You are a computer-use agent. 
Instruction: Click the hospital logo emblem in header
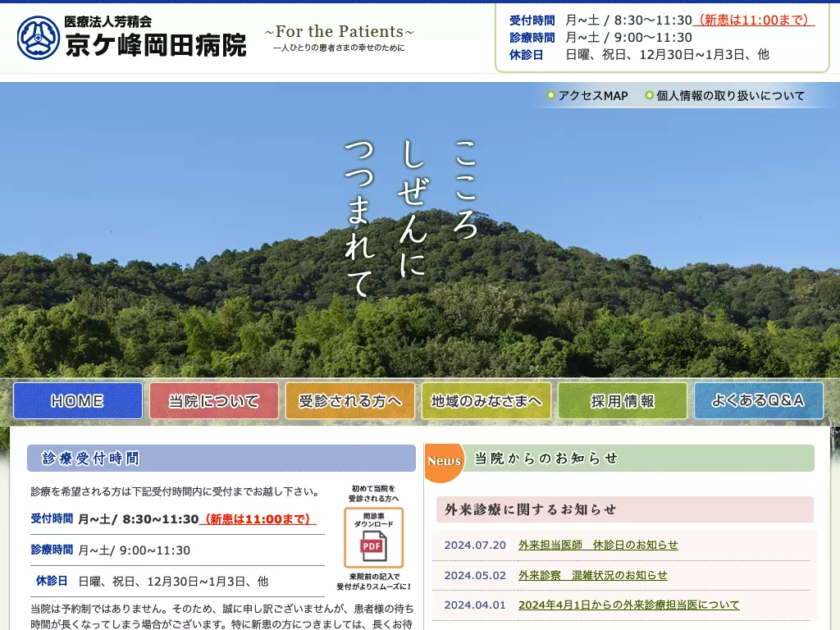38,38
